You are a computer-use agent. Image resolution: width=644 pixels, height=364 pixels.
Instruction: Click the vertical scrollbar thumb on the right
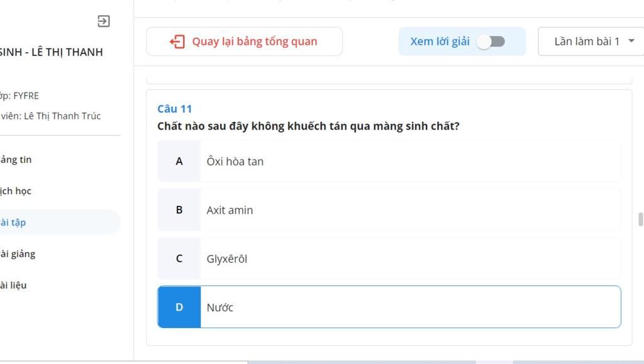click(x=640, y=219)
